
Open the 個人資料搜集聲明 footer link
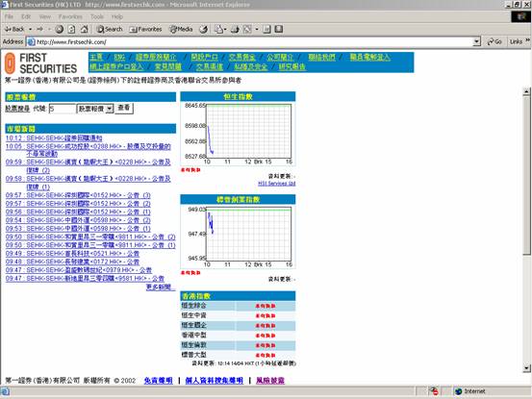pyautogui.click(x=215, y=381)
